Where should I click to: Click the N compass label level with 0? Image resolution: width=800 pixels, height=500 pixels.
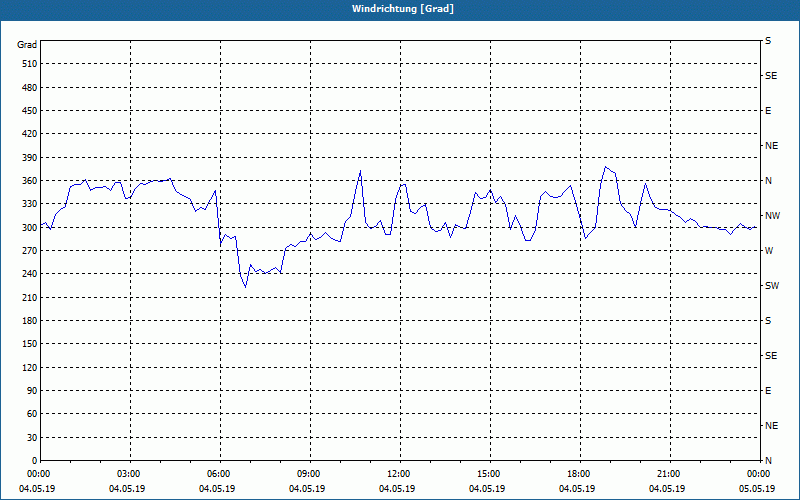769,460
